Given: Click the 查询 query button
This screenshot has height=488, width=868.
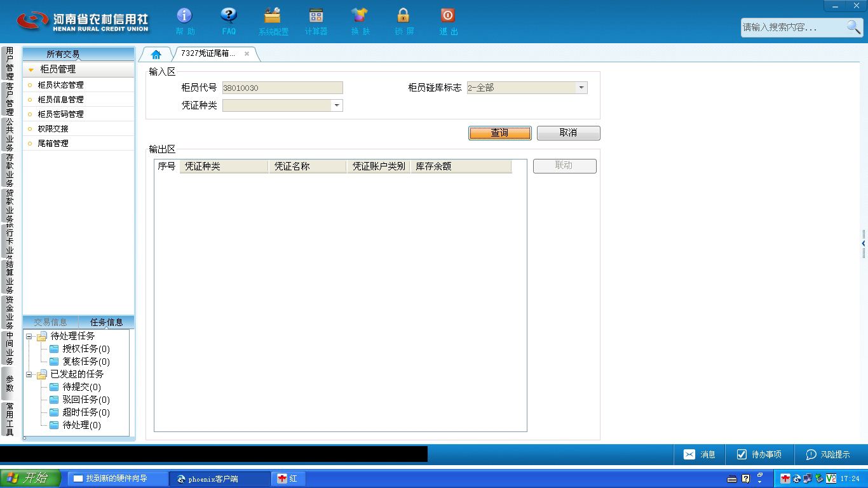Looking at the screenshot, I should (500, 133).
